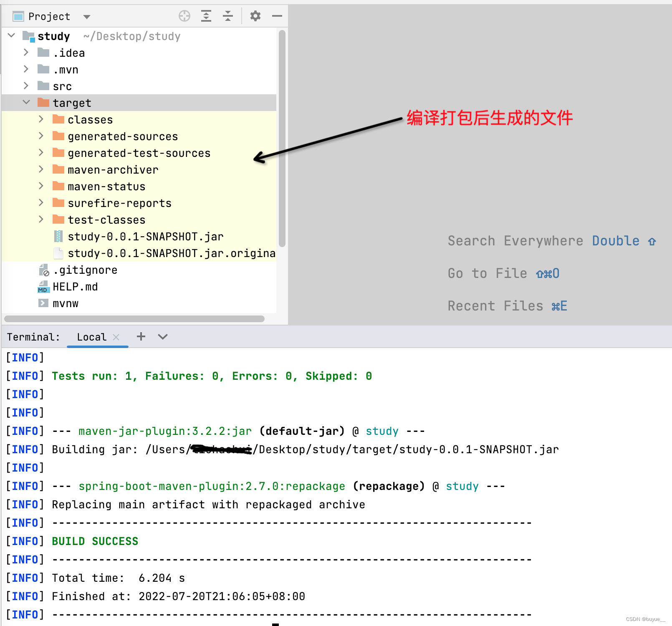Click maven-jar-plugin:3.2.2:jar text in terminal
Screen dimensions: 672x626
[x=165, y=431]
